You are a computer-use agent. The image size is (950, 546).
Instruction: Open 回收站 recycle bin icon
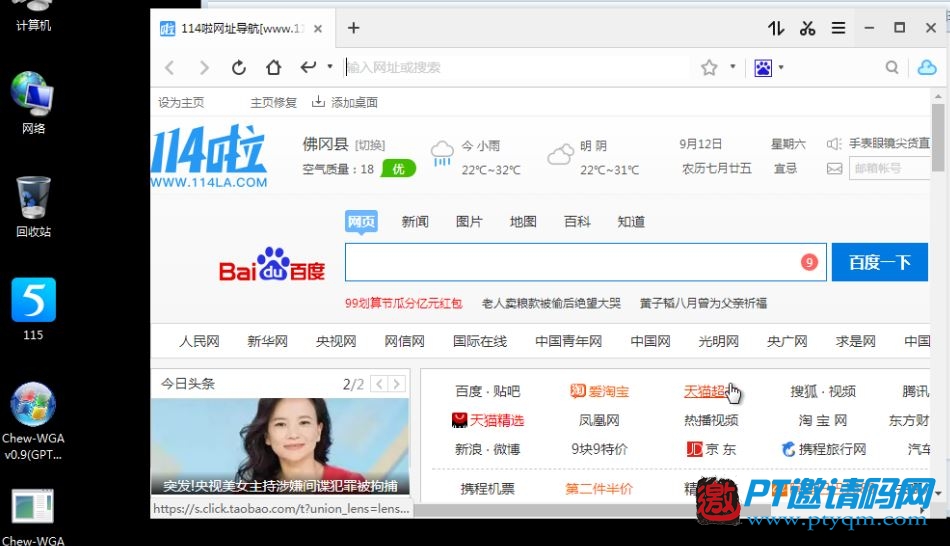coord(33,207)
